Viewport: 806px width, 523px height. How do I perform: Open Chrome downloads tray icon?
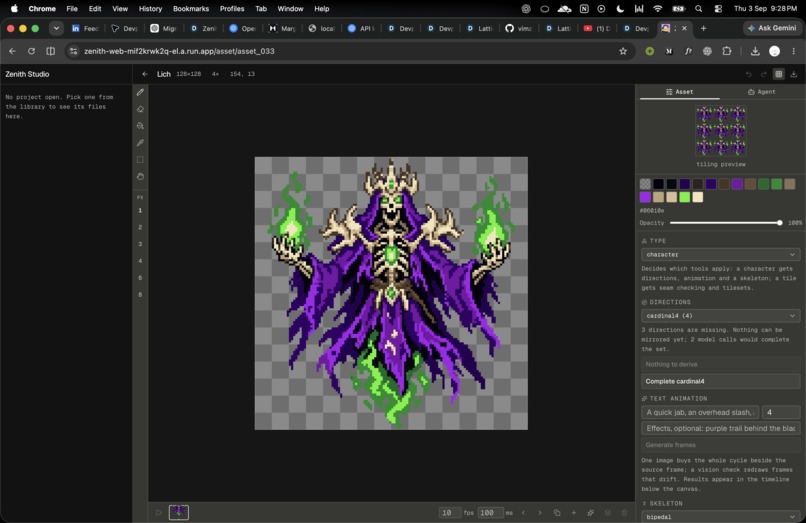point(755,51)
